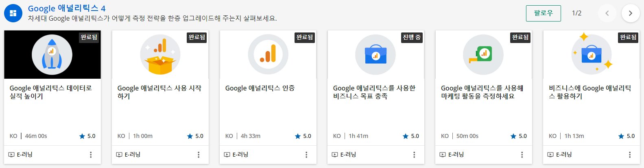Click 완료됨 badge on 마케팅 활동 측정 card
Screen dimensions: 644x168
tap(520, 37)
